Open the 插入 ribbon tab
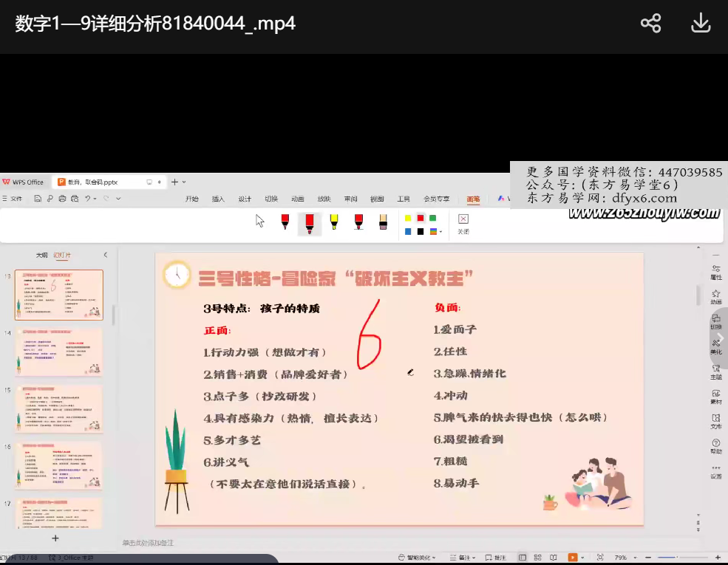This screenshot has height=565, width=728. pos(218,199)
